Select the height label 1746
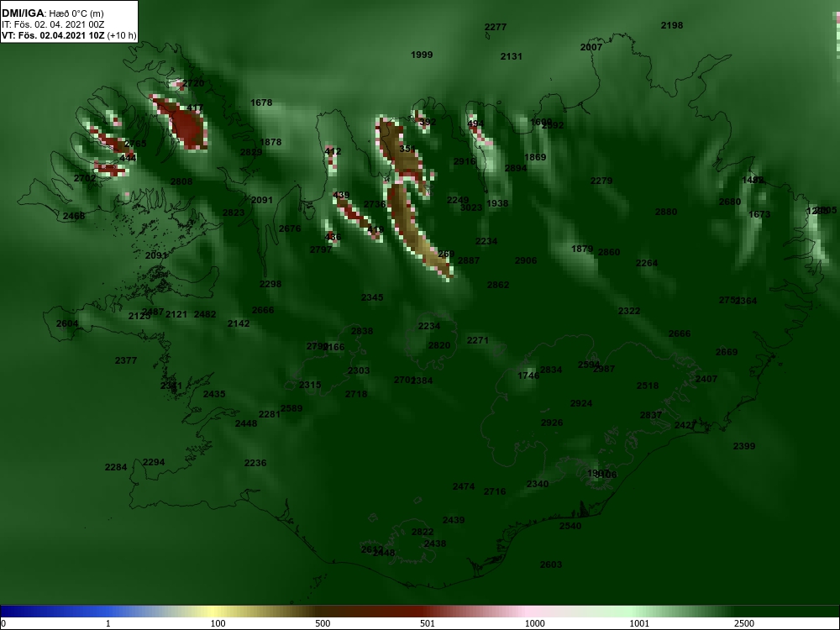Screen dimensions: 840x630 coord(528,375)
